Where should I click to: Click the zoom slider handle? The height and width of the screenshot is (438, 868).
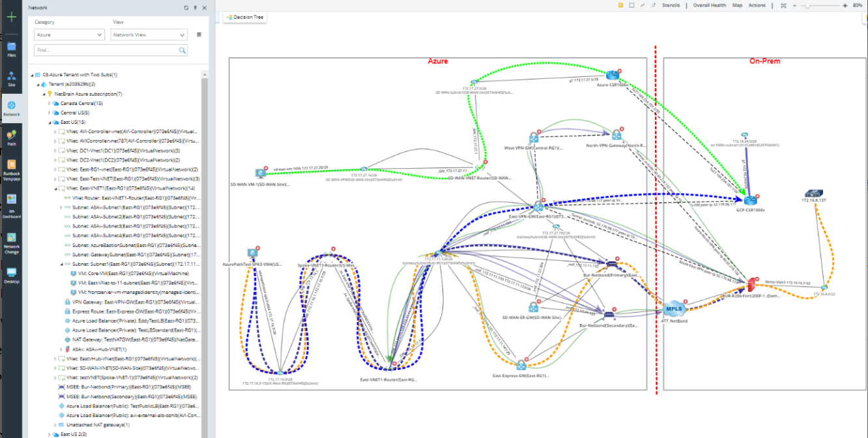coord(808,5)
